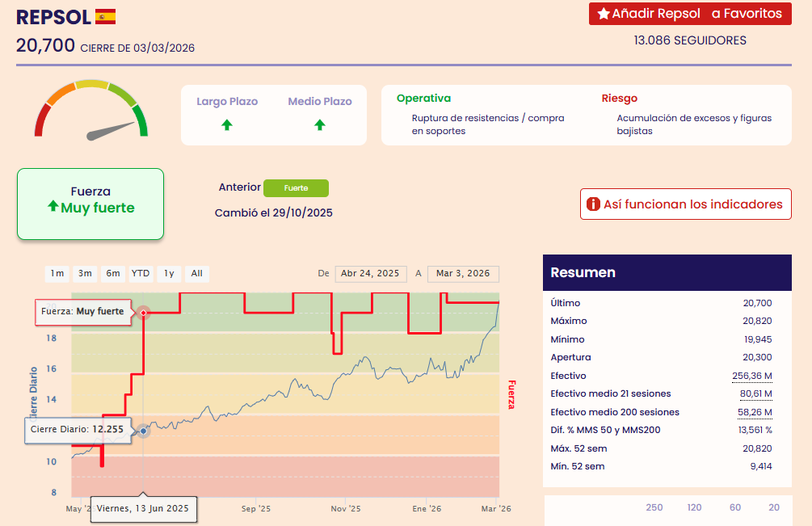Screen dimensions: 812x526
Task: Click Efectivo medio 21 sesiones value 80,61 M
Action: (755, 393)
